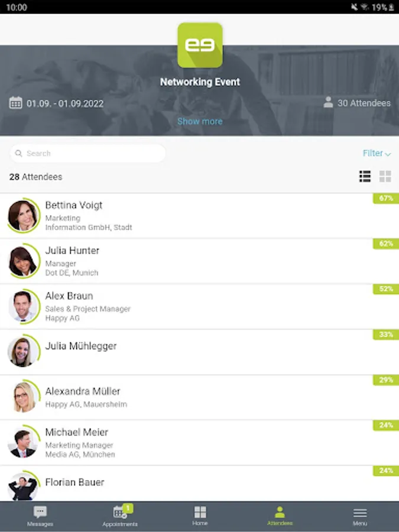
Task: Open the Appointments tab
Action: [120, 517]
